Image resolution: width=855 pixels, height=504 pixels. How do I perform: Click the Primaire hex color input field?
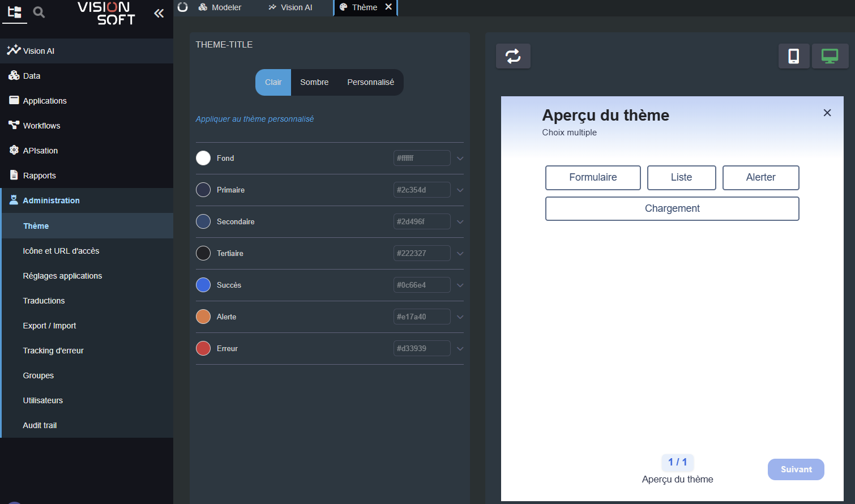[x=421, y=190]
